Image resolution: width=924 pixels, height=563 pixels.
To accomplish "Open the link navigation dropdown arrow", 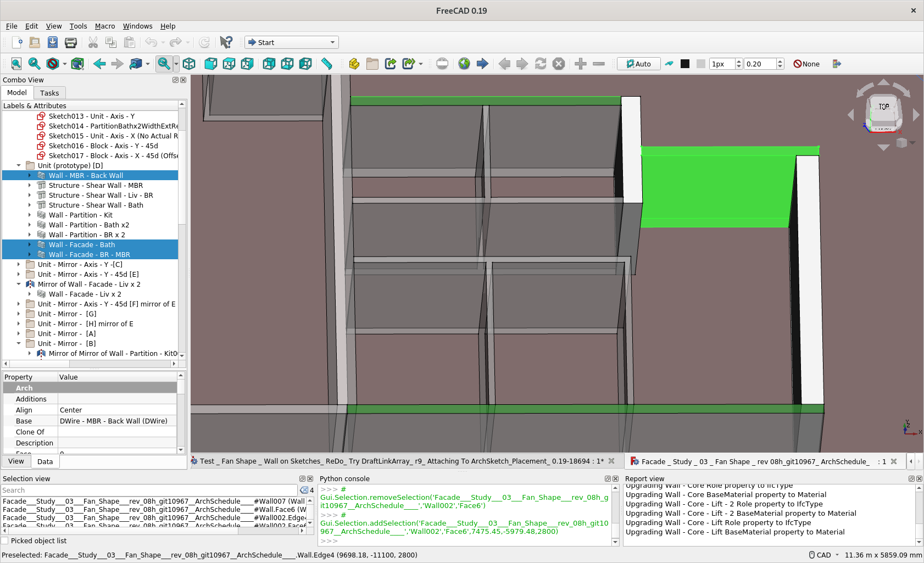I will [148, 64].
